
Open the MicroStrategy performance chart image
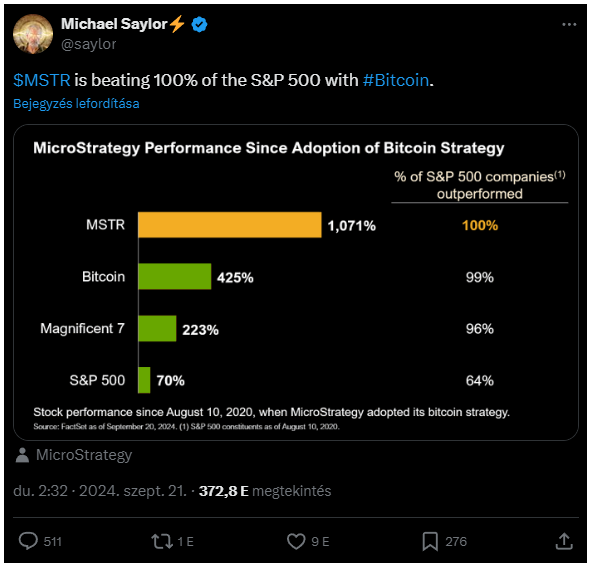(x=296, y=282)
